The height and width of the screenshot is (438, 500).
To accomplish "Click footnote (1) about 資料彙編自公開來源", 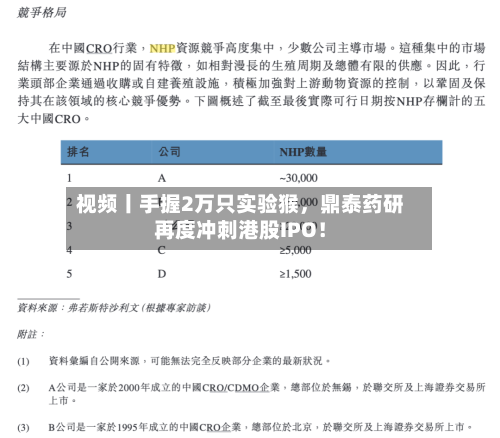I will click(173, 361).
